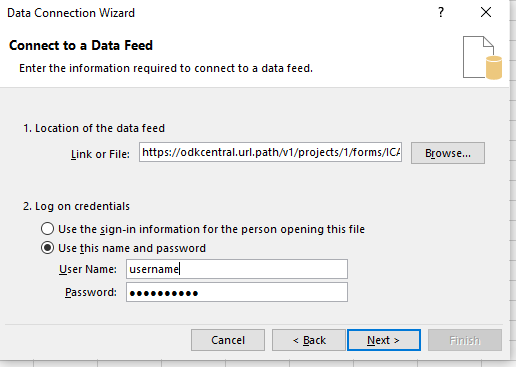The width and height of the screenshot is (516, 367).
Task: Focus the Link or File URL field
Action: pos(270,152)
